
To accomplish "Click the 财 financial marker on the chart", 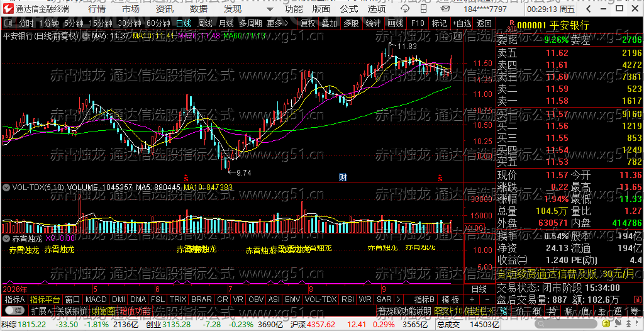I will [343, 177].
